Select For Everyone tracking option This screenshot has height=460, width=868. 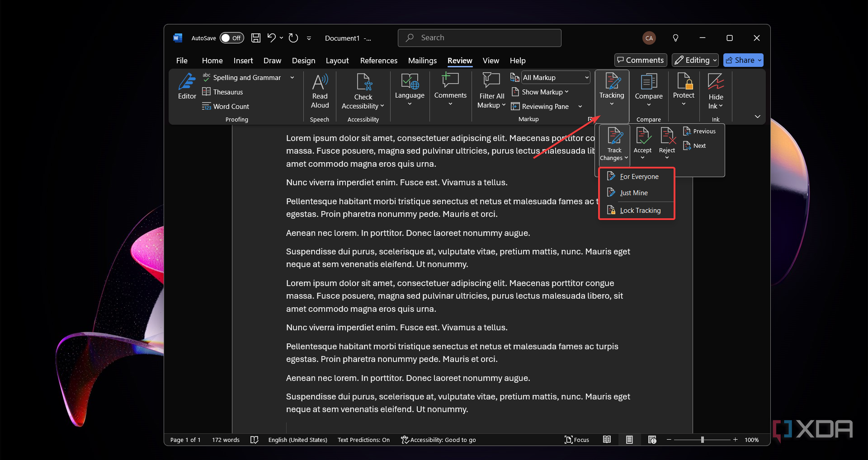[x=637, y=176]
